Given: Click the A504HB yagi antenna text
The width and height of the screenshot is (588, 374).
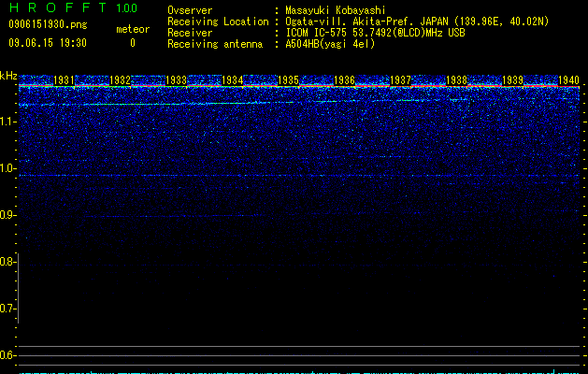Looking at the screenshot, I should point(330,44).
